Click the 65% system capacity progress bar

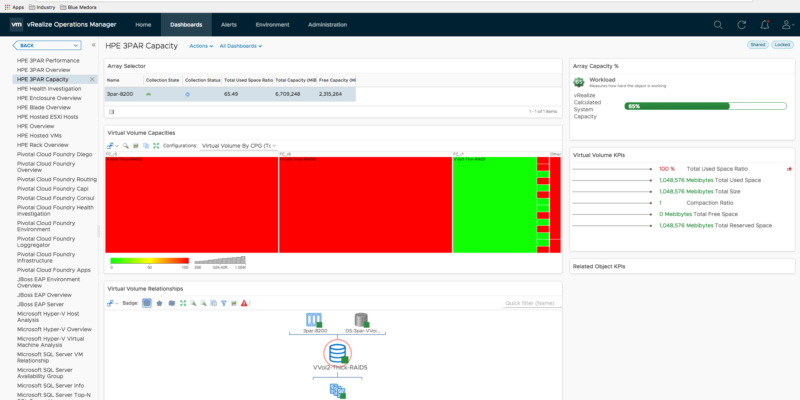(x=705, y=106)
